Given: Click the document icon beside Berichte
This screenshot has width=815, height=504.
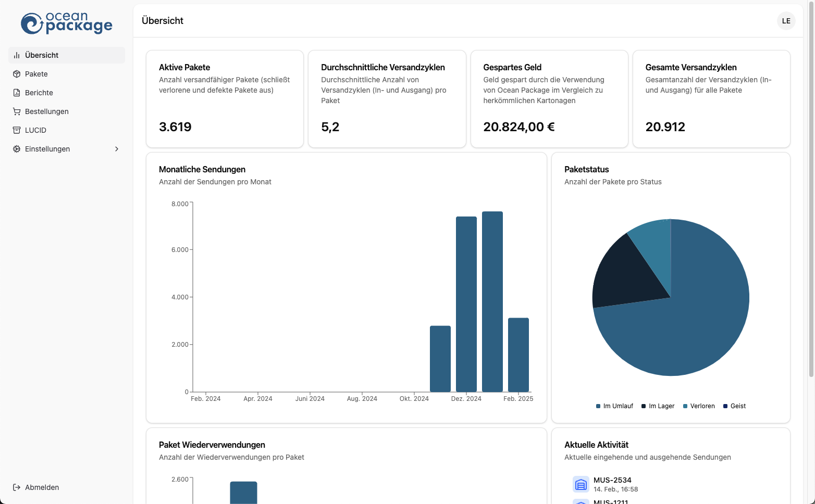Looking at the screenshot, I should pos(17,93).
